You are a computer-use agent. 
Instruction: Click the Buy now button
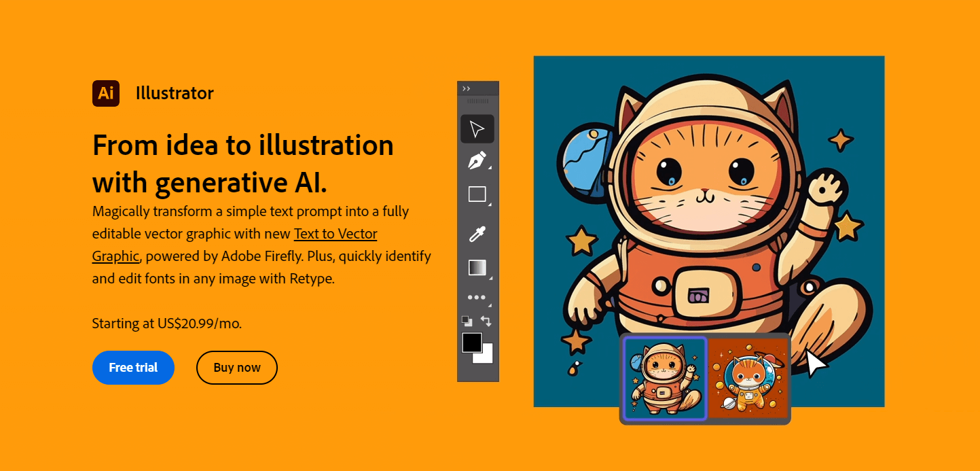click(237, 368)
